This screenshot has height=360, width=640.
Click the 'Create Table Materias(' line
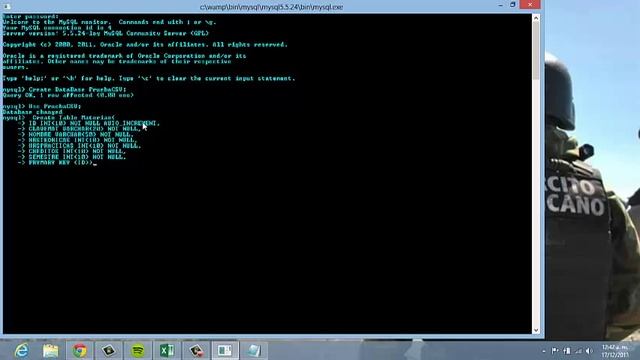(x=59, y=118)
